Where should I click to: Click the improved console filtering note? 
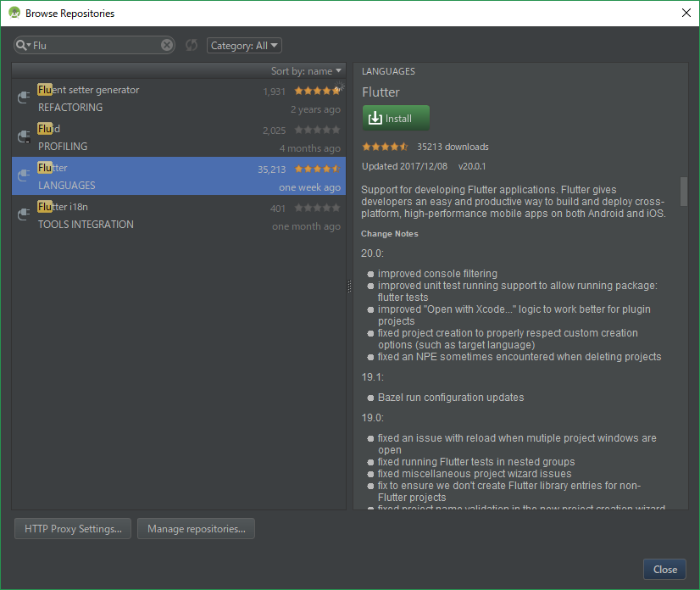(x=437, y=274)
